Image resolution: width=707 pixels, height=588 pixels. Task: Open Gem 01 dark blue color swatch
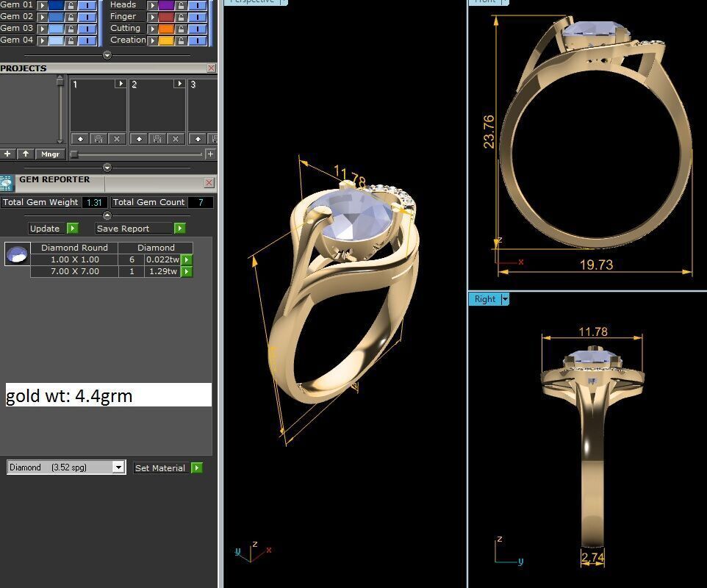(57, 5)
